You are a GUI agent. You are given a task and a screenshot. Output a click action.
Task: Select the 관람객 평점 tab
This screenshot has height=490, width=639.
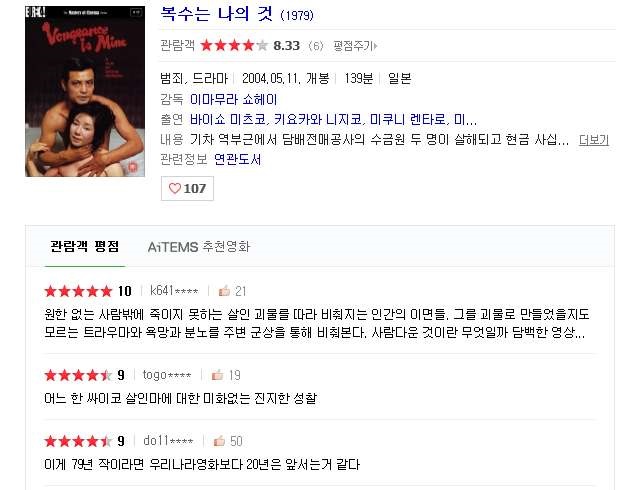[85, 247]
